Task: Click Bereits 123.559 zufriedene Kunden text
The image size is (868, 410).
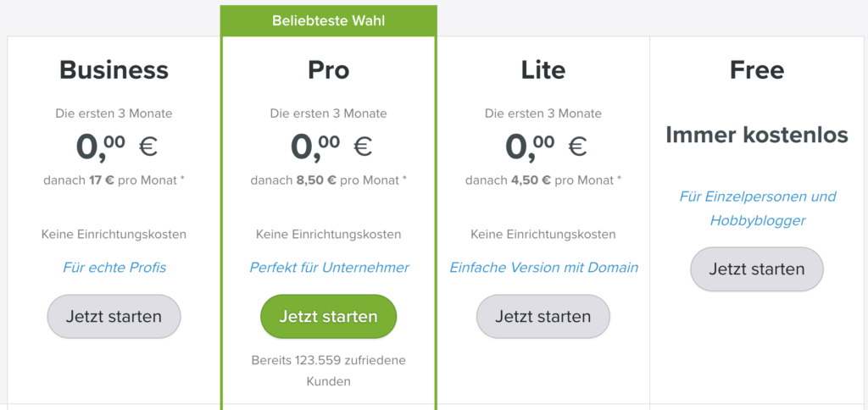Action: 328,371
